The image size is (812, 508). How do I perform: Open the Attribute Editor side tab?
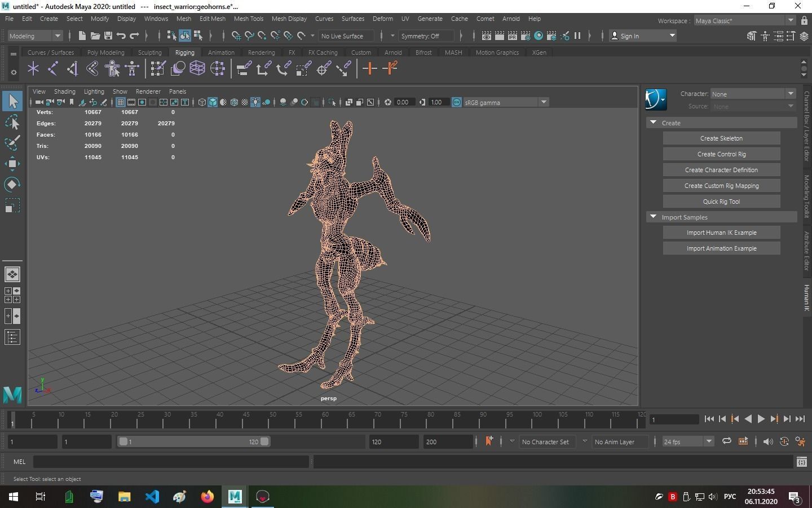click(807, 251)
